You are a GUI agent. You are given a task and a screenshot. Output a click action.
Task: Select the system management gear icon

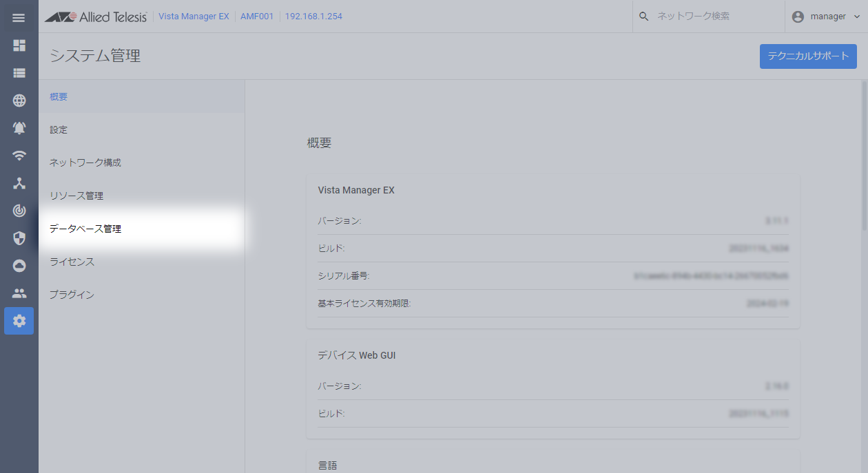[x=19, y=321]
